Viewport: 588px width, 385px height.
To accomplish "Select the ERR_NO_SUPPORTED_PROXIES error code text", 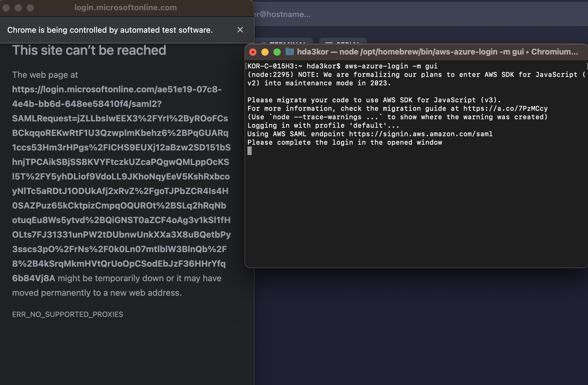I will [67, 314].
